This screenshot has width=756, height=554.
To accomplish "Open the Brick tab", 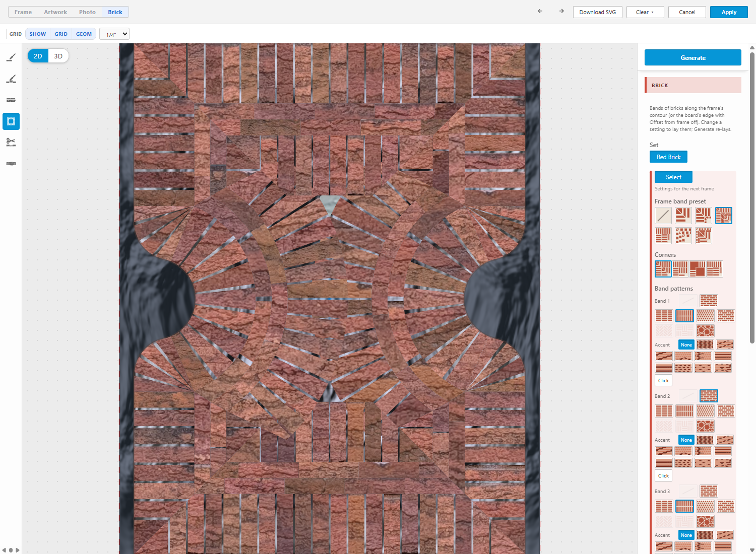I will pyautogui.click(x=115, y=12).
